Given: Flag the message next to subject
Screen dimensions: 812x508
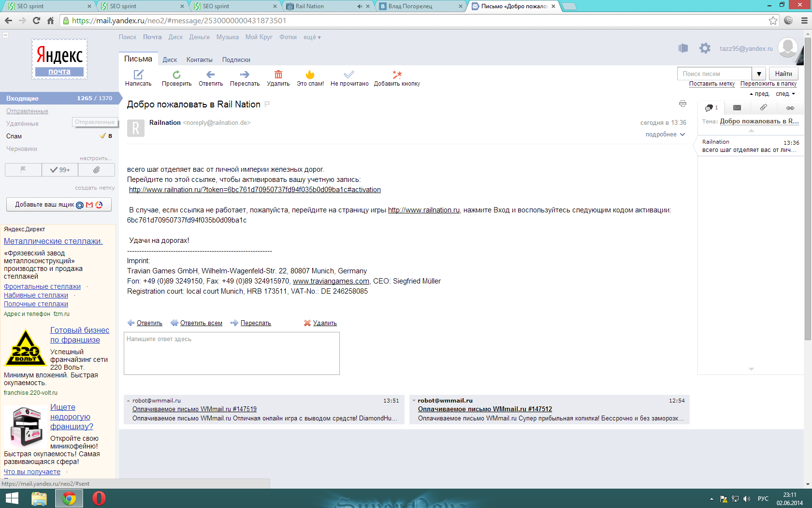Looking at the screenshot, I should (267, 104).
